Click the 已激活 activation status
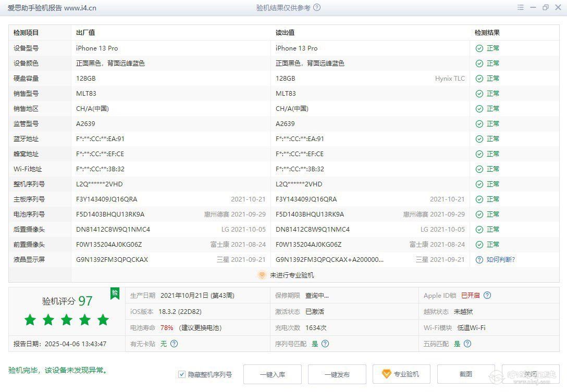The image size is (567, 392). pos(315,311)
